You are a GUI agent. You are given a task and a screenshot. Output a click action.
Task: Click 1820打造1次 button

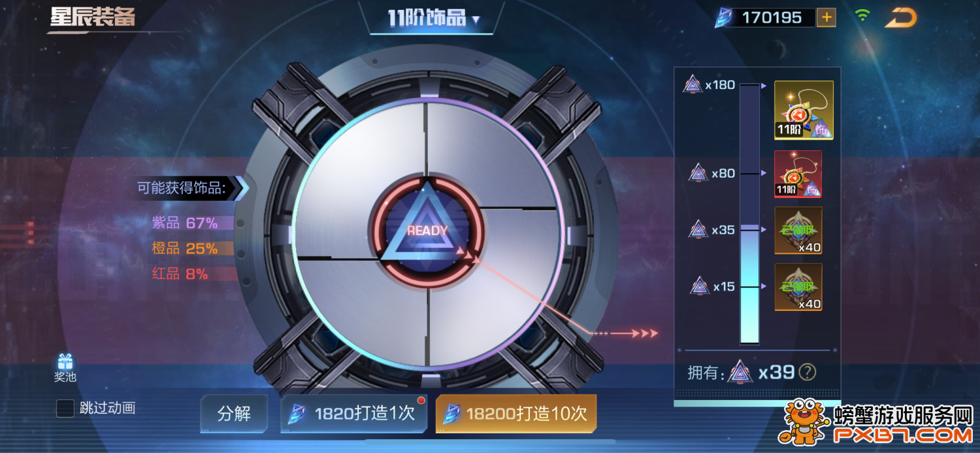(353, 413)
